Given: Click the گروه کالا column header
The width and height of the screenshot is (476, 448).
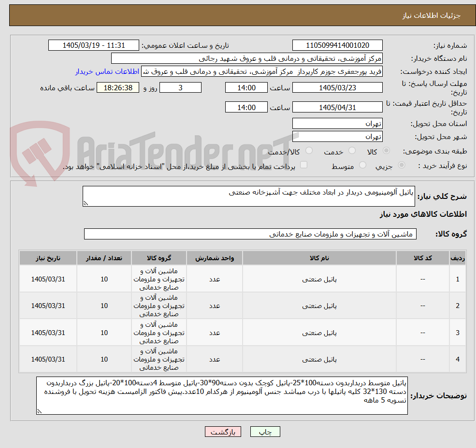Looking at the screenshot, I should 159,258.
